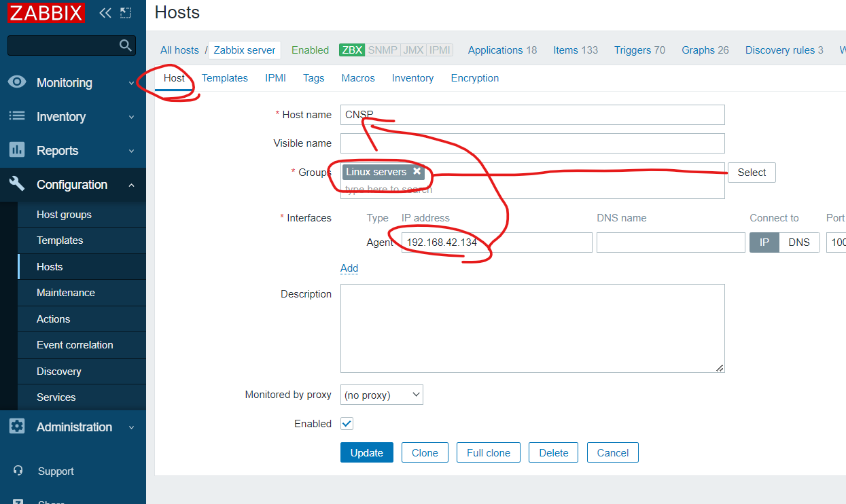846x504 pixels.
Task: Click the Monitoring eye icon
Action: coord(17,82)
